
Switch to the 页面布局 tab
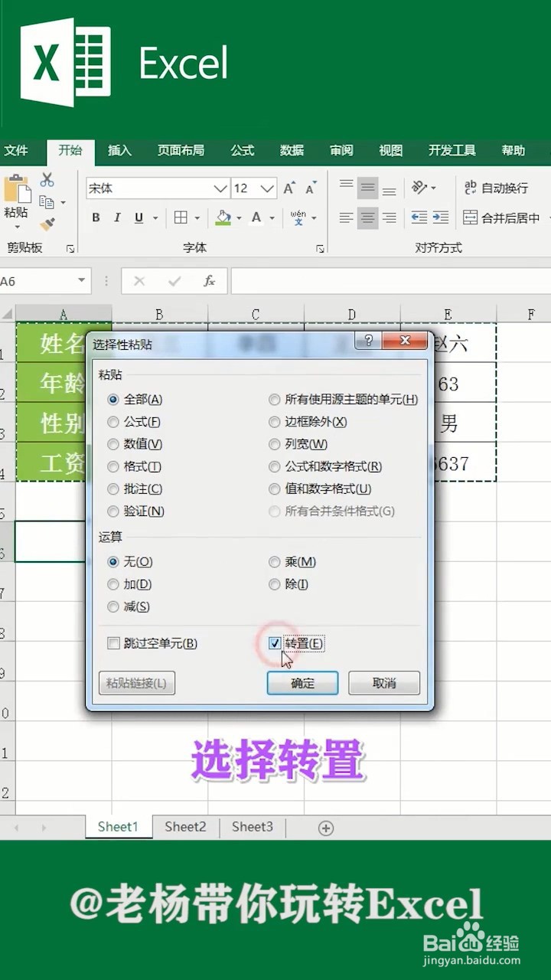point(181,151)
